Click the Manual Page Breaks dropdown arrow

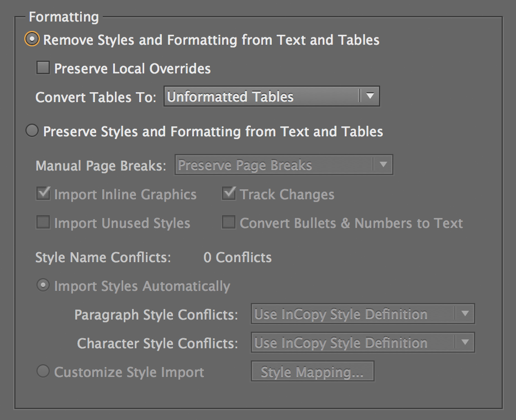click(x=383, y=164)
